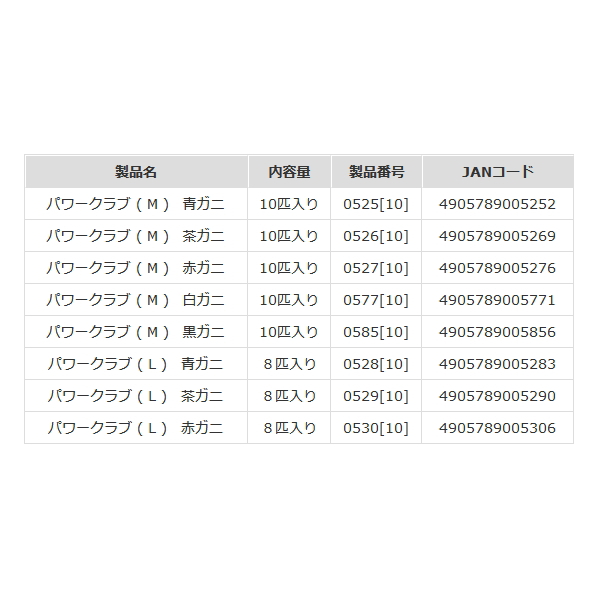The image size is (600, 600).
Task: Click product number 0529[10]
Action: [x=376, y=396]
